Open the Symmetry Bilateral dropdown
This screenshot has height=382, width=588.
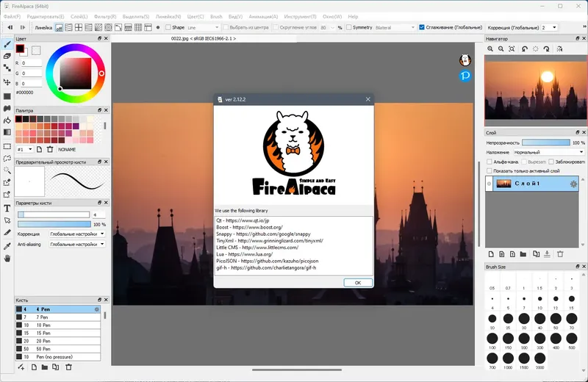tap(395, 27)
